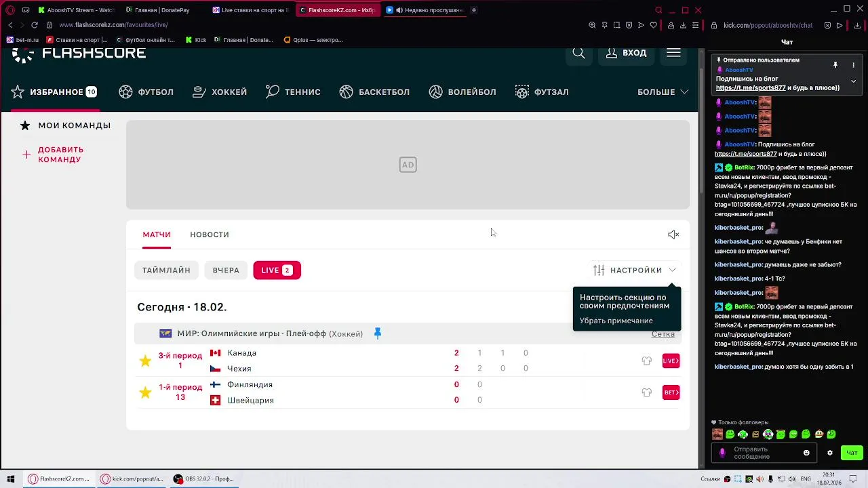The height and width of the screenshot is (488, 868).
Task: Open the Теннис sport section
Action: [293, 92]
